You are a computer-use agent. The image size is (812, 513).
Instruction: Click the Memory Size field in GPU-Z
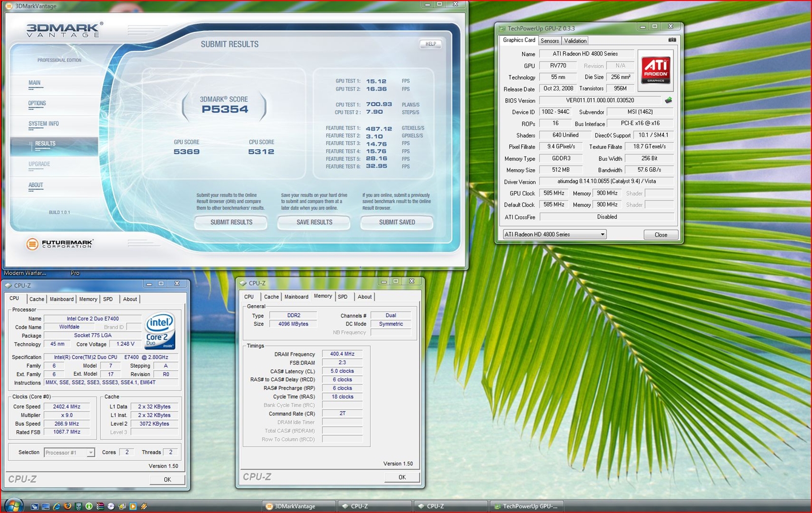tap(561, 170)
